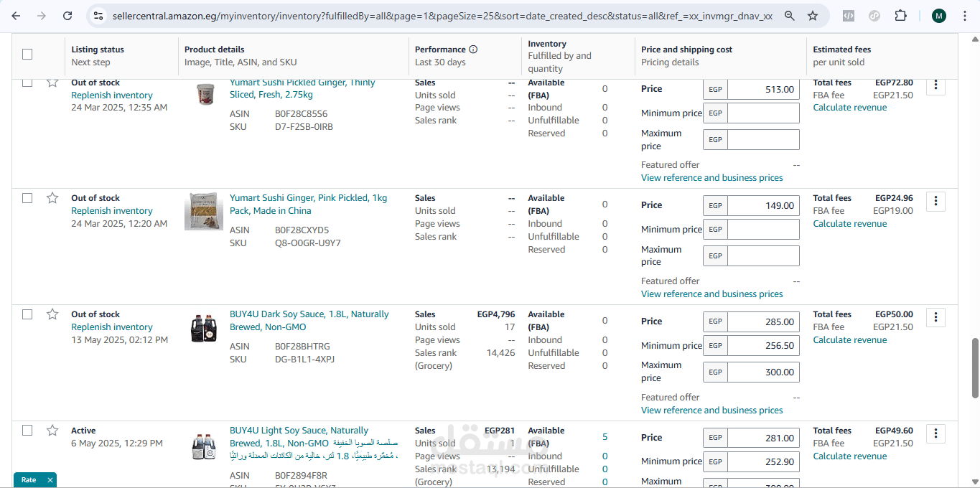The width and height of the screenshot is (980, 488).
Task: Favorite the BUY4U Light Soy Sauce listing
Action: coord(52,431)
